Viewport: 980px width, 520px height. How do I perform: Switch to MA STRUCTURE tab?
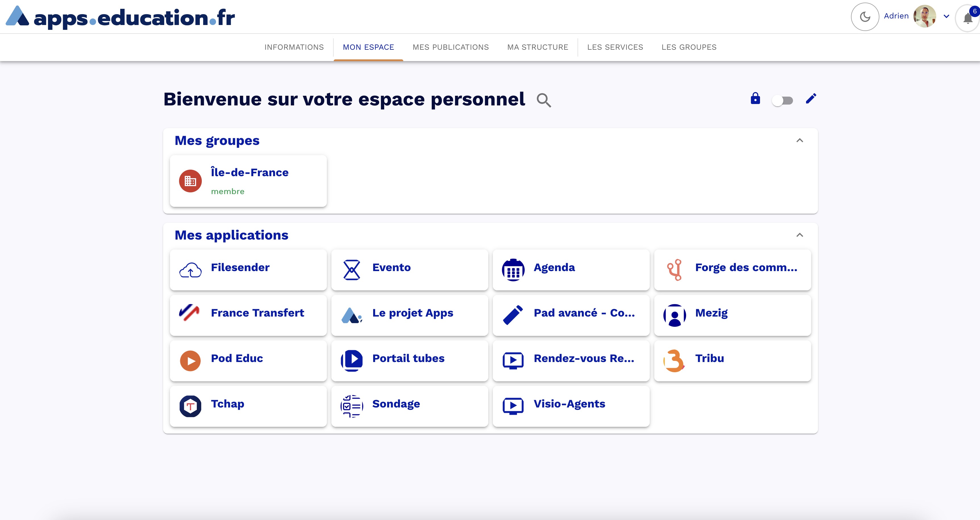tap(537, 47)
